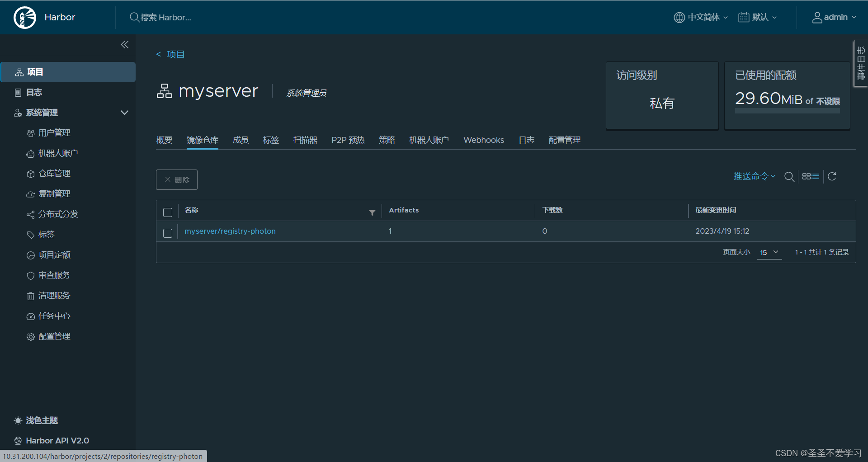Click the search magnifier icon in header
Viewport: 868px width, 462px height.
pyautogui.click(x=134, y=17)
